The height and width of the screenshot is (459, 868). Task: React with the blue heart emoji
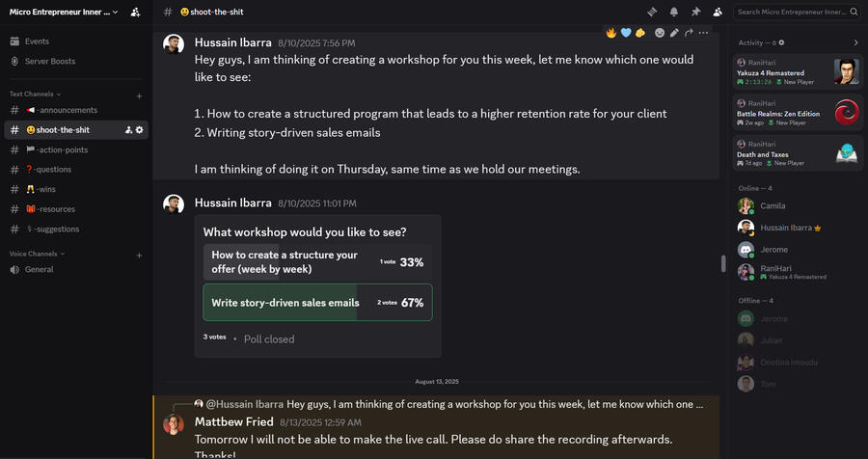625,33
